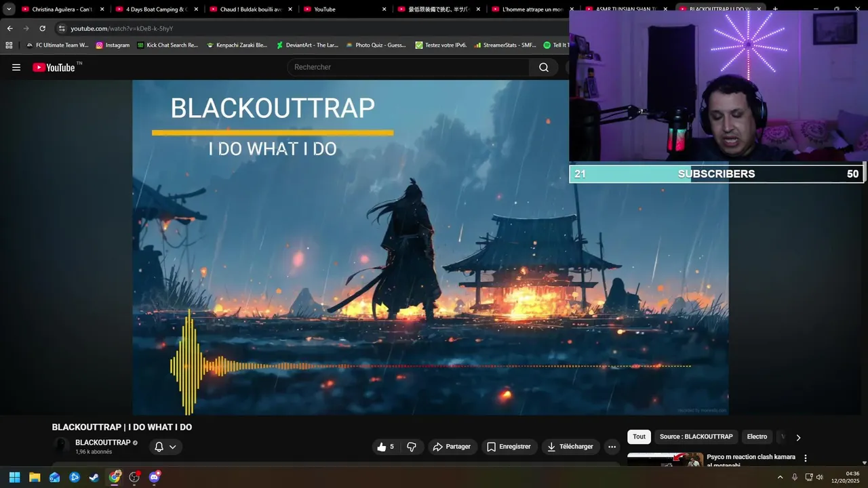Close the 4 Days Boat Camping tab
This screenshot has height=488, width=868.
(x=196, y=9)
